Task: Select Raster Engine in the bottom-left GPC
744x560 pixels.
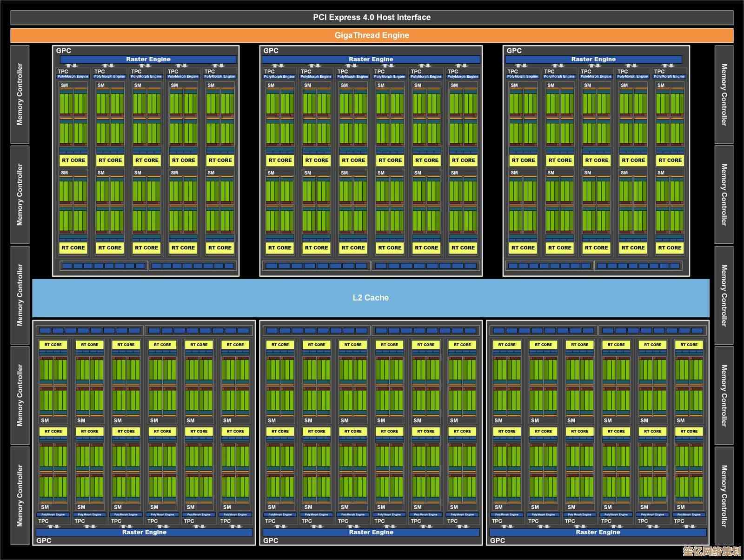Action: pos(144,532)
